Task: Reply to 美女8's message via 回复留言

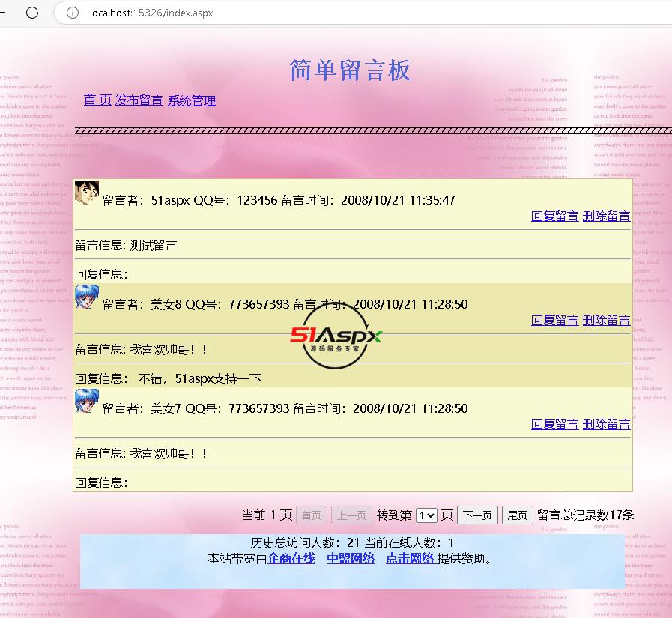Action: 554,320
